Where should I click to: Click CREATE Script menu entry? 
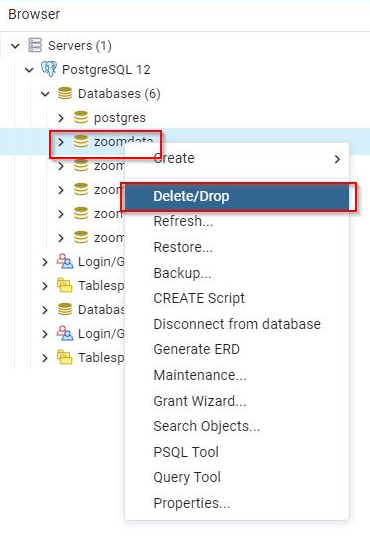pyautogui.click(x=237, y=298)
